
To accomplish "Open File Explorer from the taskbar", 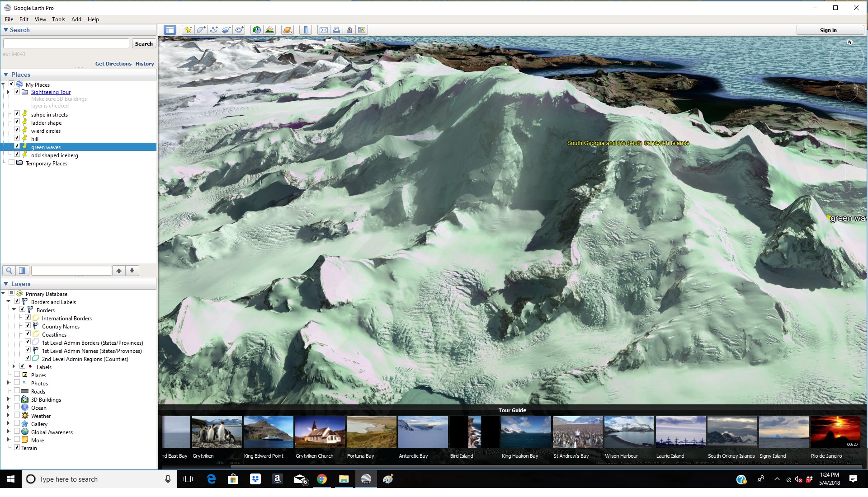I will pos(344,479).
